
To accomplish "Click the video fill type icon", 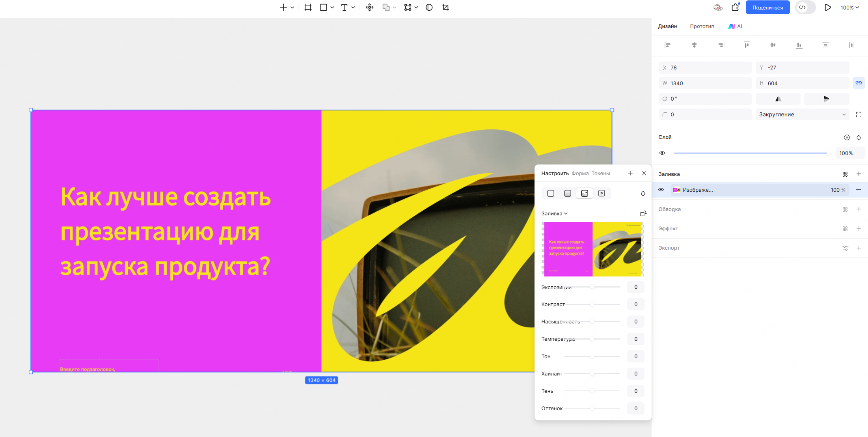I will tap(602, 193).
